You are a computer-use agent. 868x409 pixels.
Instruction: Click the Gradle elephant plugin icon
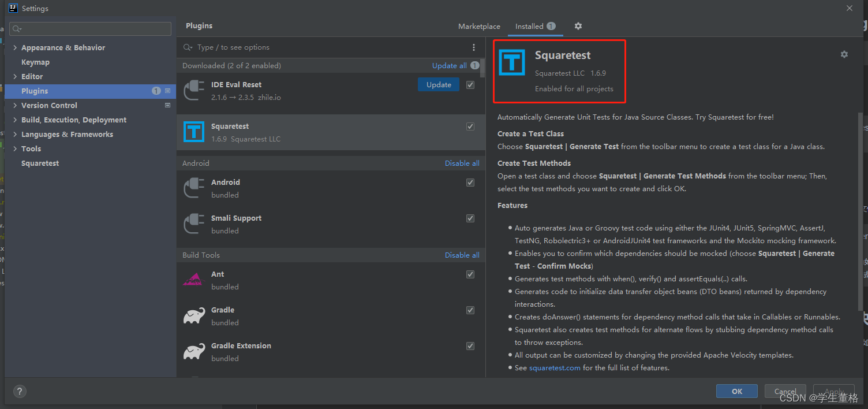(x=194, y=316)
